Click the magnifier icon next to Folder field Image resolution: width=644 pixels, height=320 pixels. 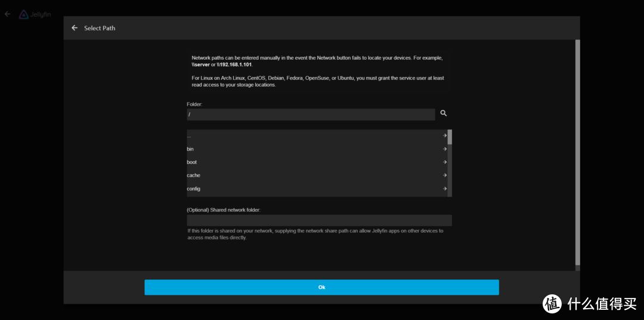tap(444, 113)
